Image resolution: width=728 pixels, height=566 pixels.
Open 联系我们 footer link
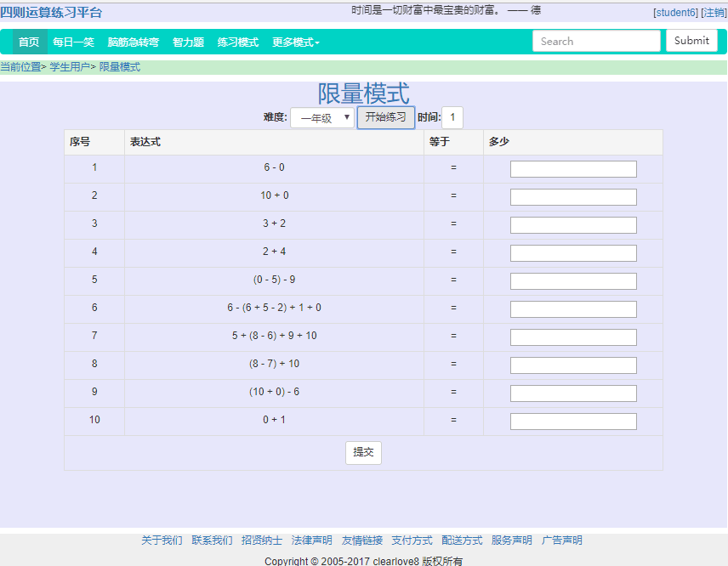click(x=212, y=540)
